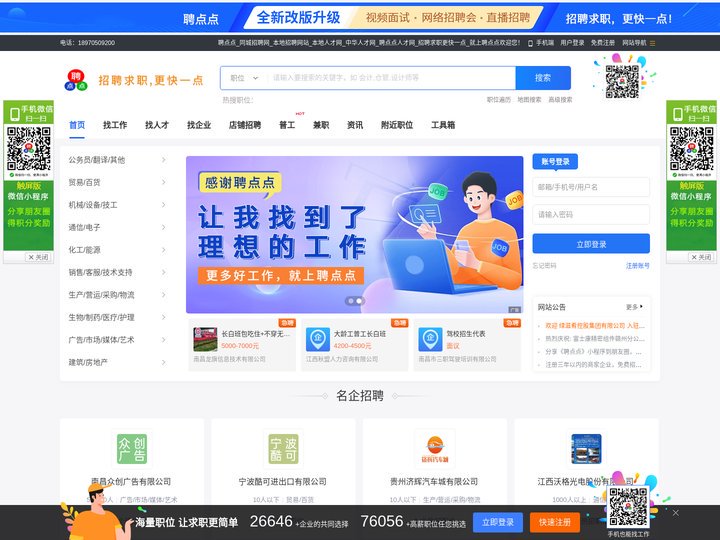Click the orange 快速注册 button
720x540 pixels.
click(x=555, y=522)
